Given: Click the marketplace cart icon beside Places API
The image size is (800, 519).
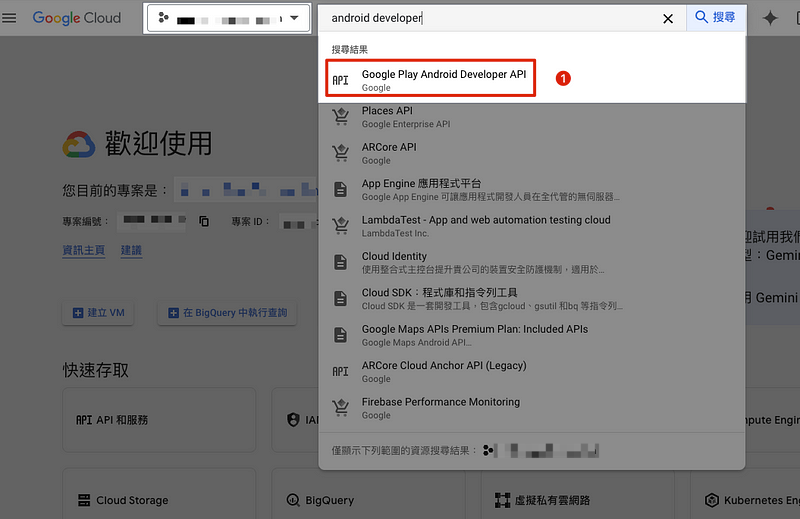Looking at the screenshot, I should (340, 116).
